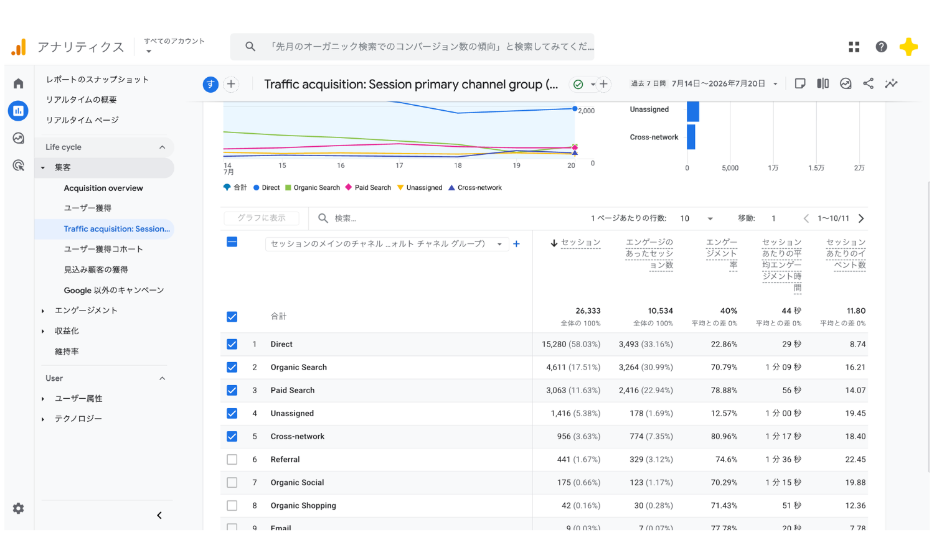
Task: Check the Organic Shopping row checkbox
Action: pyautogui.click(x=232, y=505)
